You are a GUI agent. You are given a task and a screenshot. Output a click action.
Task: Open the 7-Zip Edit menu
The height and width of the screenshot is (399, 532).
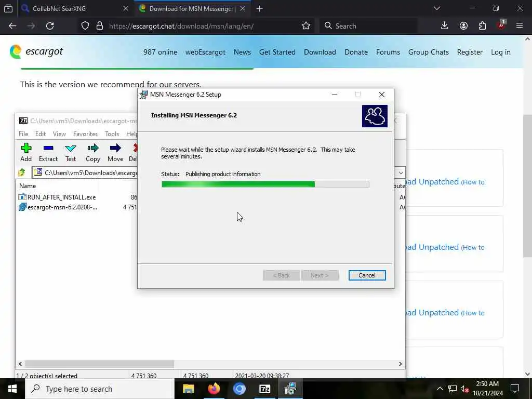point(41,134)
